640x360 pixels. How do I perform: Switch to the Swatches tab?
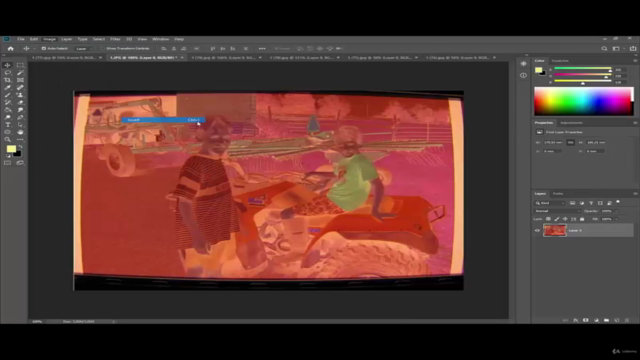click(x=560, y=61)
